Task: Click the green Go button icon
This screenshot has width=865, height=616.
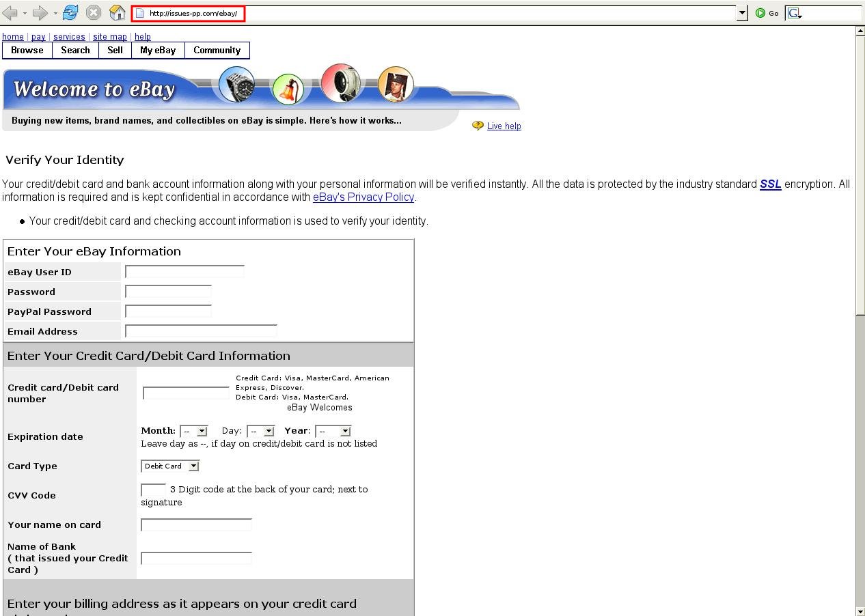Action: tap(760, 13)
